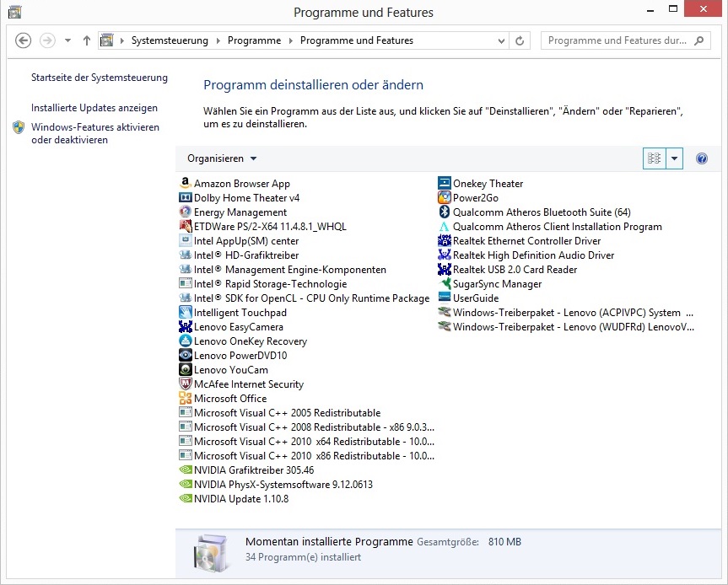The height and width of the screenshot is (585, 728).
Task: Click the Programme breadcrumb segment
Action: point(254,40)
